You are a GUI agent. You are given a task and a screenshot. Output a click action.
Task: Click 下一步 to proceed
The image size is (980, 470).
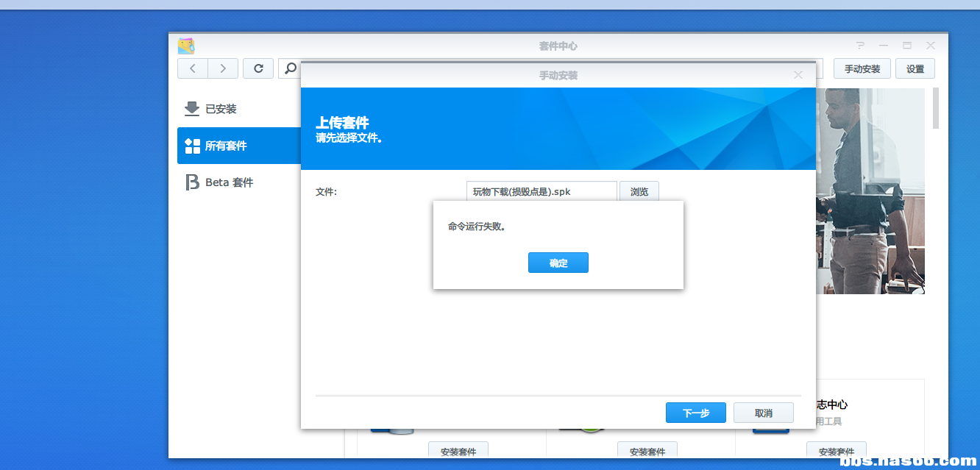[695, 412]
